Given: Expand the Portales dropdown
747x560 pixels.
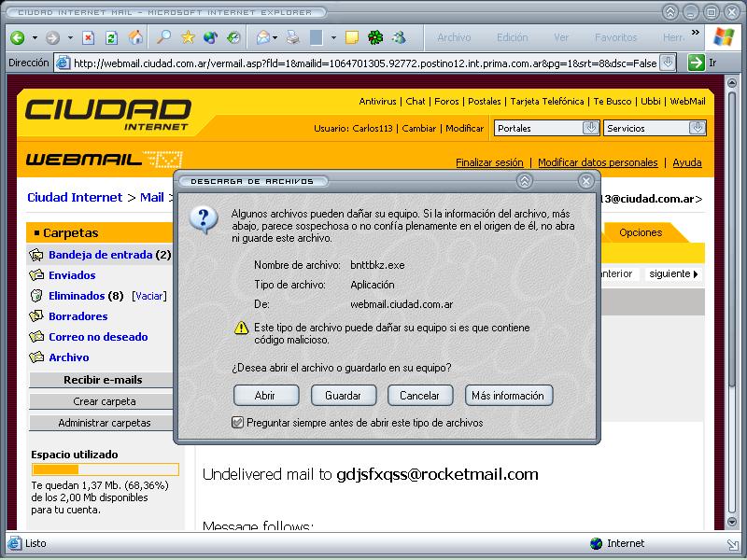Looking at the screenshot, I should (x=590, y=128).
